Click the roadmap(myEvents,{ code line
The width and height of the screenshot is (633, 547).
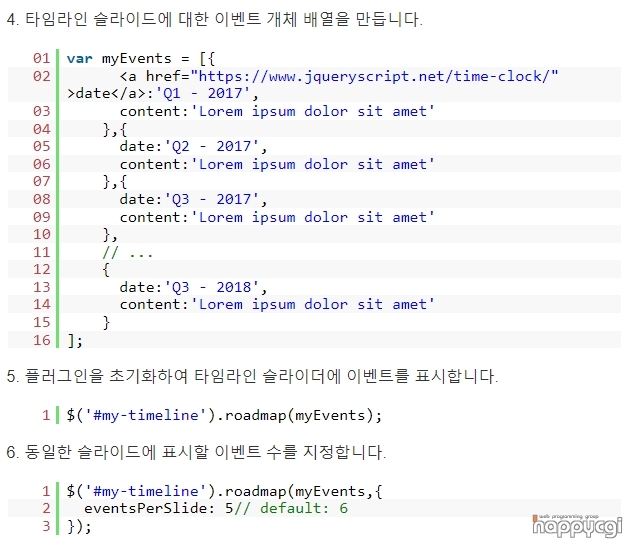224,491
